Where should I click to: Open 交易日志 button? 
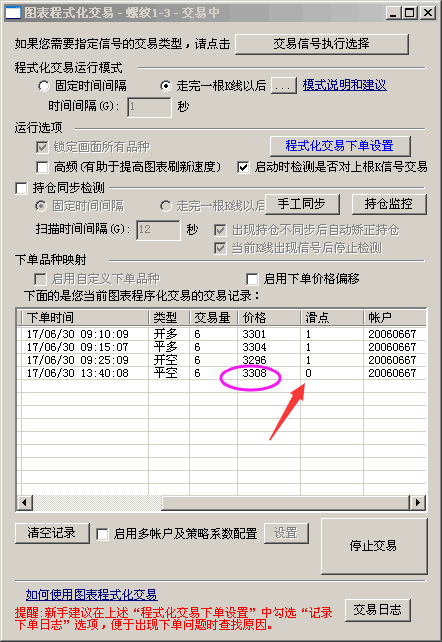click(x=377, y=610)
